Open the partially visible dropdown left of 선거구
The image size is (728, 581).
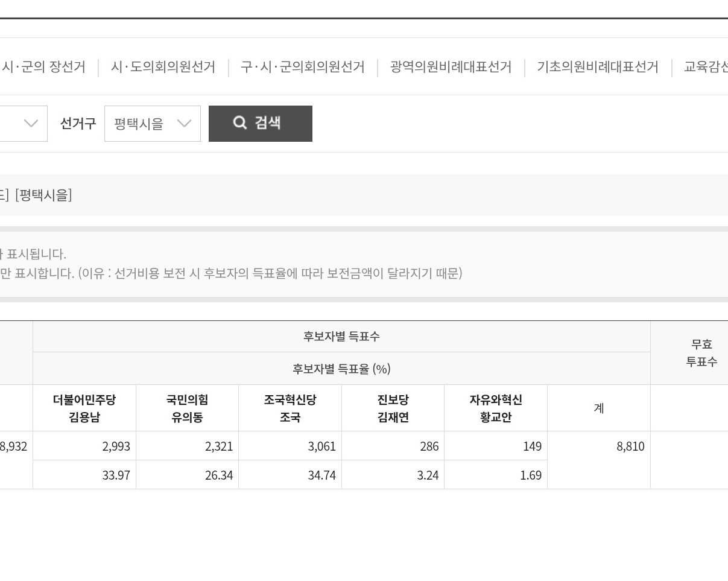coord(24,124)
